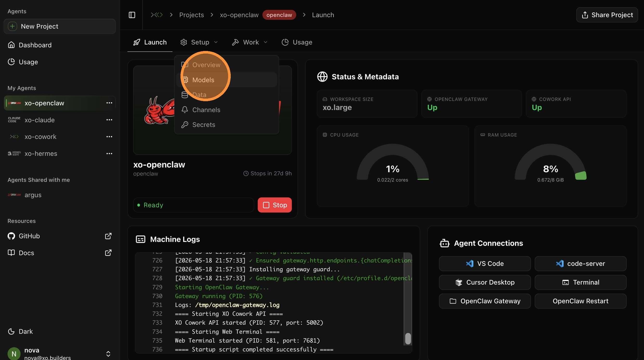Click the Workspace Size xo.large card
This screenshot has width=644, height=360.
point(367,104)
